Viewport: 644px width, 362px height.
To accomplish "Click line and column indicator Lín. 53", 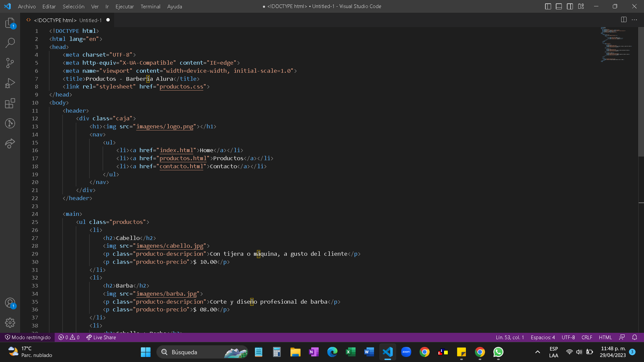I will [x=509, y=337].
